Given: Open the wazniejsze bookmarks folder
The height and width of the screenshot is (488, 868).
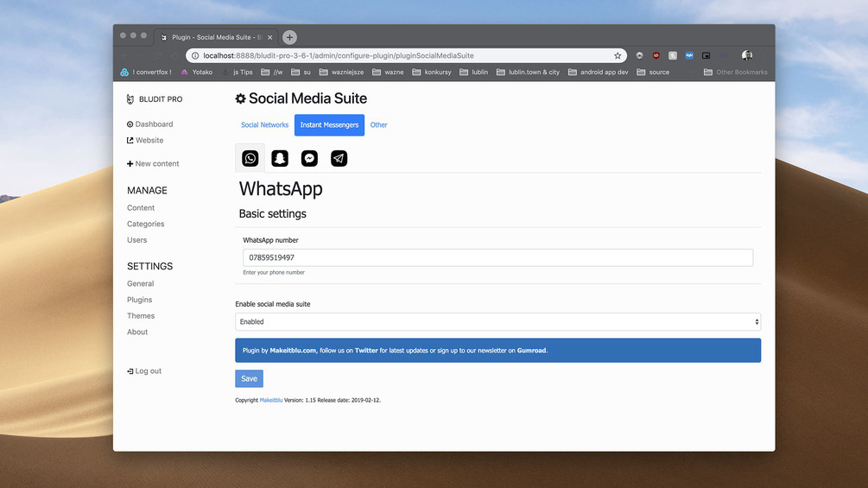Looking at the screenshot, I should (x=341, y=72).
